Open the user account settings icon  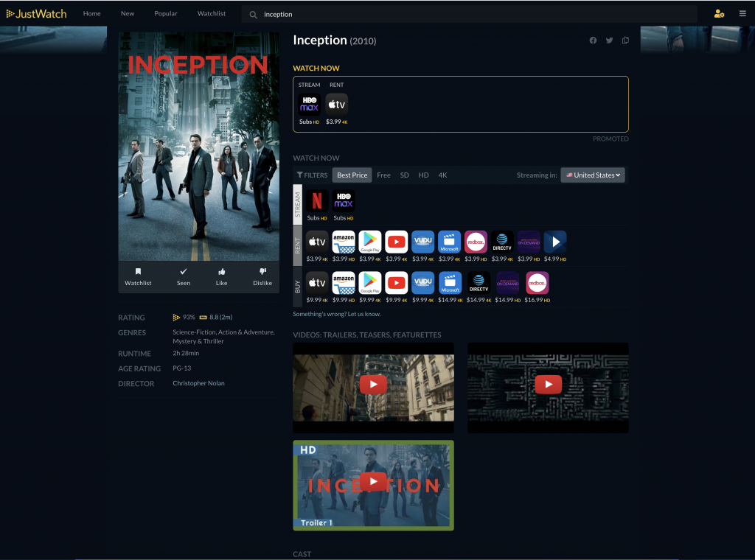[719, 13]
